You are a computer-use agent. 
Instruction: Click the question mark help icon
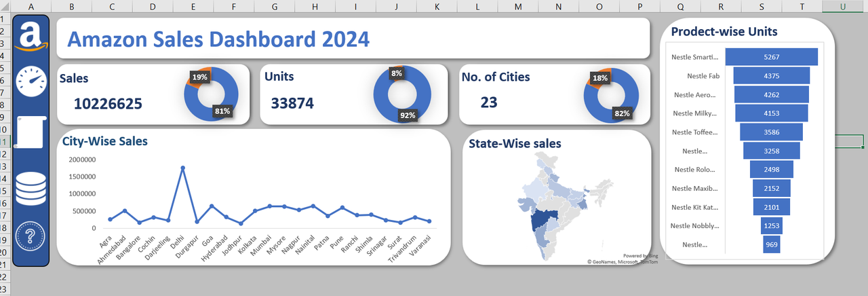pyautogui.click(x=31, y=237)
